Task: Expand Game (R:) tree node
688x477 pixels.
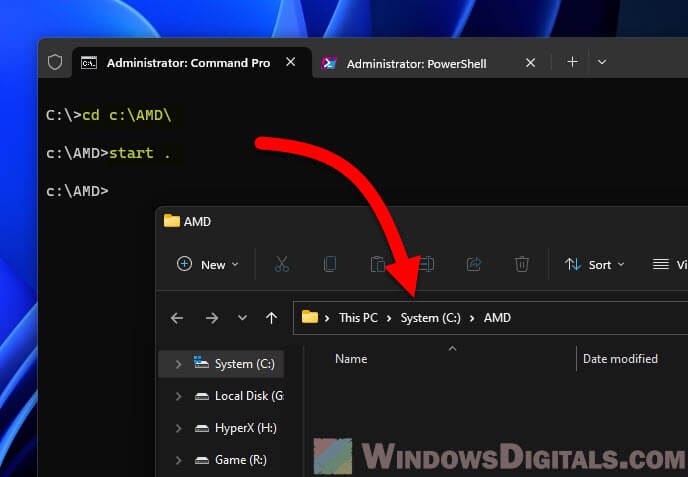Action: pos(178,460)
